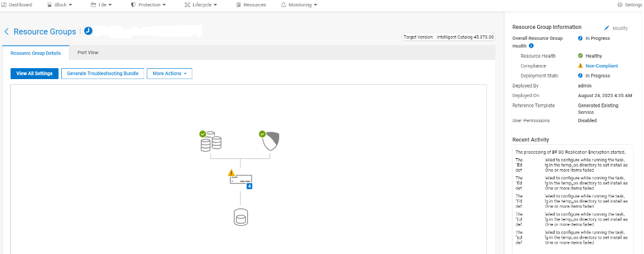Viewport: 644px width, 254px height.
Task: Go to the Dashboard page
Action: (17, 5)
